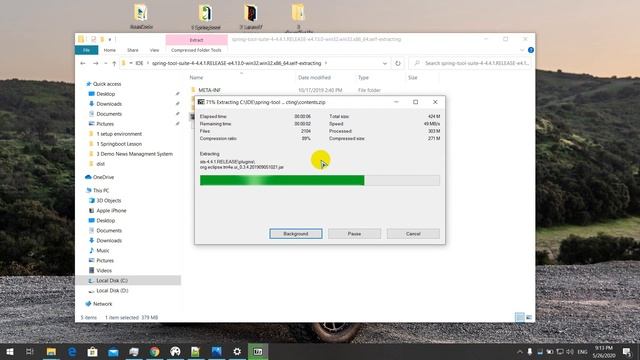Open Explorer help icon
This screenshot has height=360, width=640.
[531, 50]
